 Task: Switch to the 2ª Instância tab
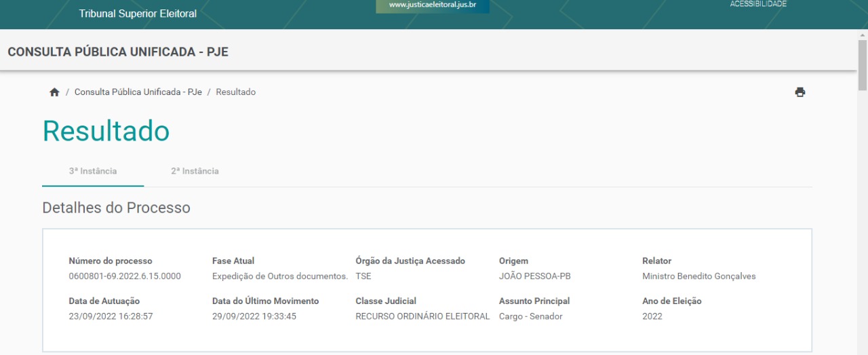pos(195,171)
